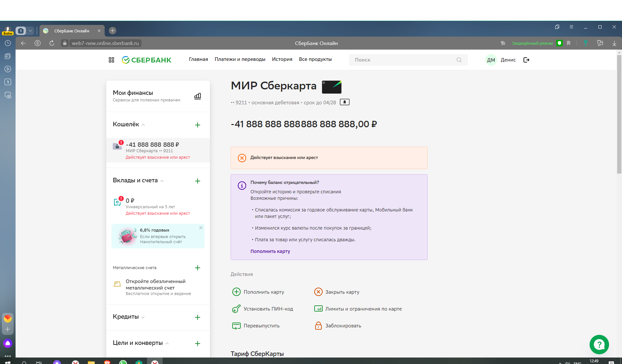Click the tab counter showing 1

point(21,31)
